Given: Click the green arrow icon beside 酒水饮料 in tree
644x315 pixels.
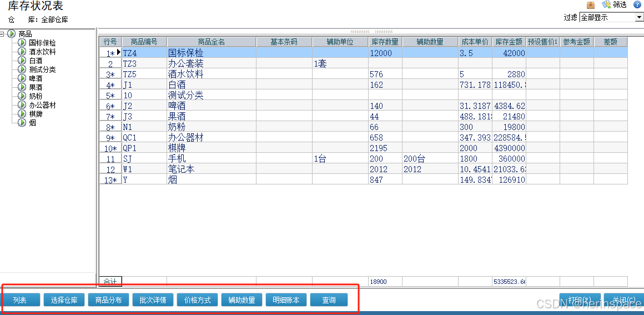Looking at the screenshot, I should click(22, 52).
